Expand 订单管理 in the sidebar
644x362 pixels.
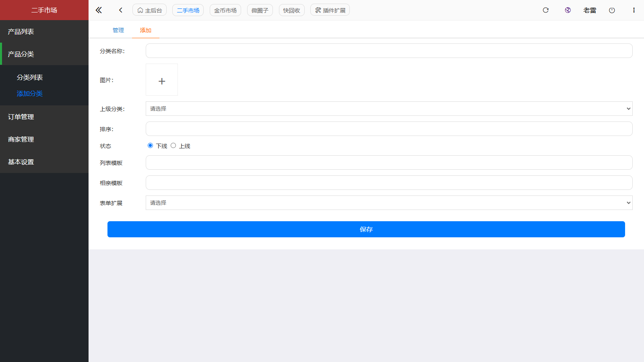tap(21, 117)
